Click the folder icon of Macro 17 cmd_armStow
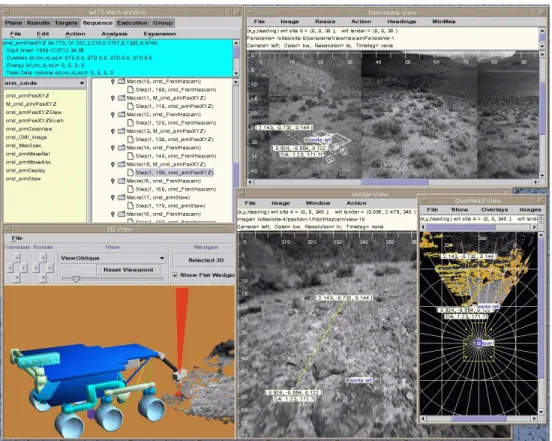The image size is (552, 441). coord(121,197)
